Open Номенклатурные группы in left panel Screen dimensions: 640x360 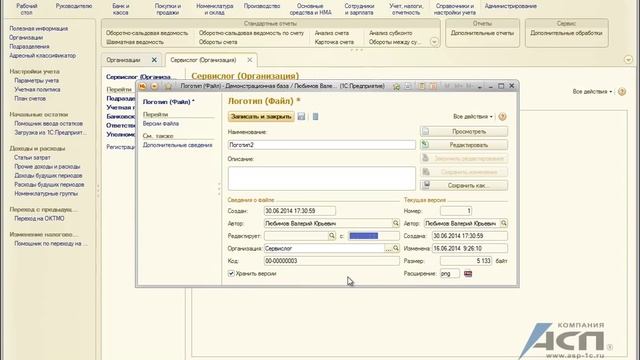(46, 193)
